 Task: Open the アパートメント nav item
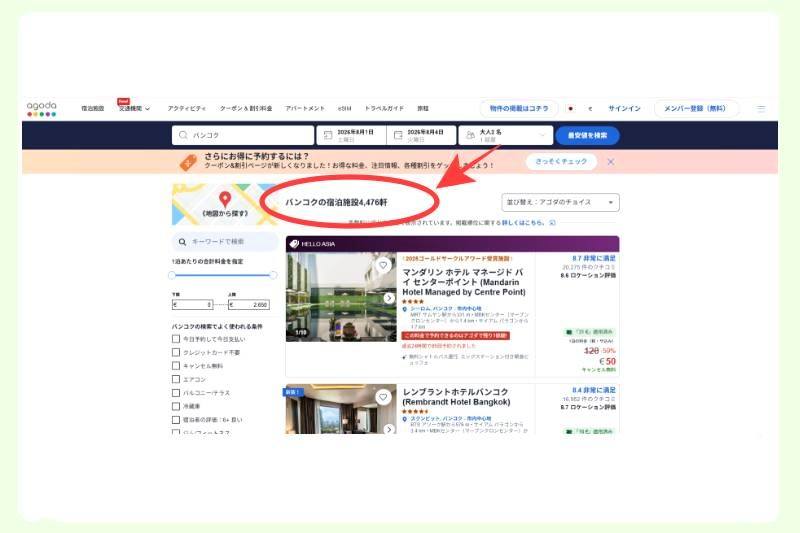click(x=305, y=109)
